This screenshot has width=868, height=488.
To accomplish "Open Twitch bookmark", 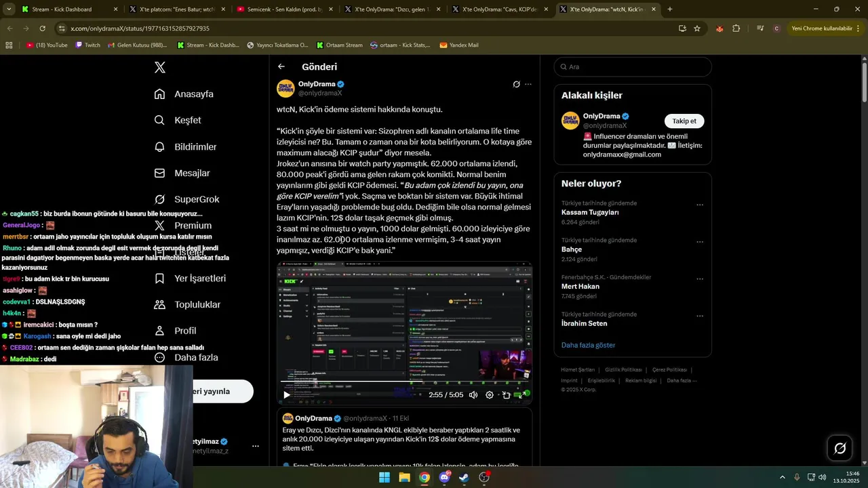I will click(x=88, y=45).
